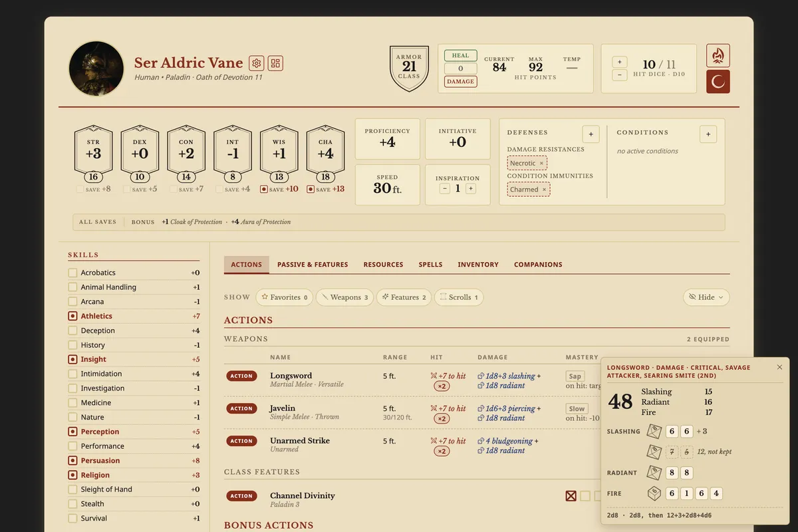Click the short rest campfire icon

718,56
